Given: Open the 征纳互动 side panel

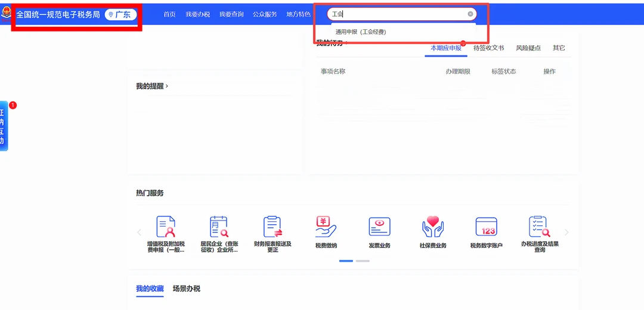Looking at the screenshot, I should (4, 126).
